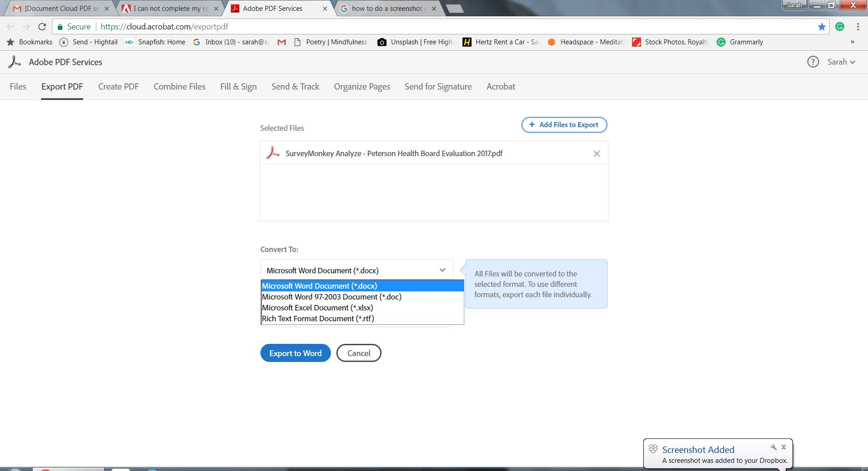Open the Send & Track tab

[x=295, y=86]
